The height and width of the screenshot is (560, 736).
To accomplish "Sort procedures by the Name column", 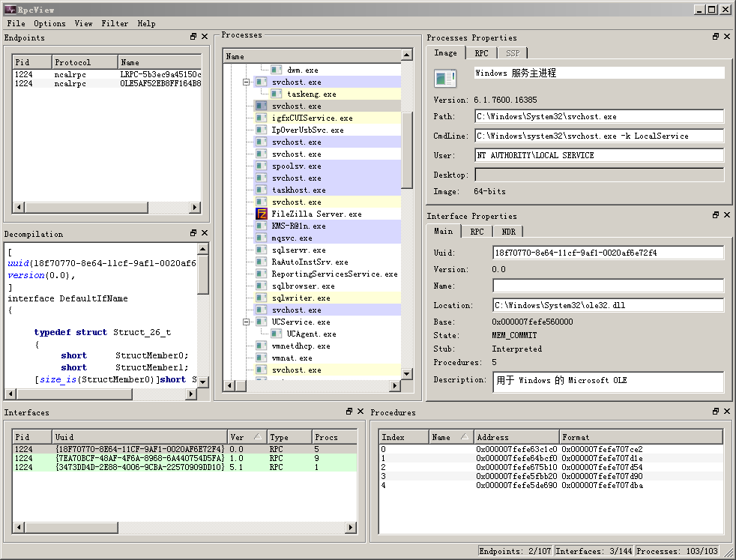I will 450,437.
